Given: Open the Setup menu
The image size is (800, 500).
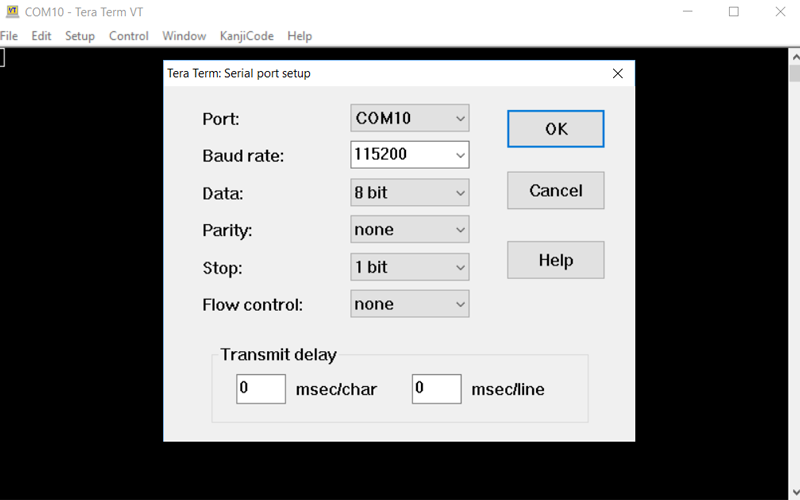Looking at the screenshot, I should click(80, 36).
